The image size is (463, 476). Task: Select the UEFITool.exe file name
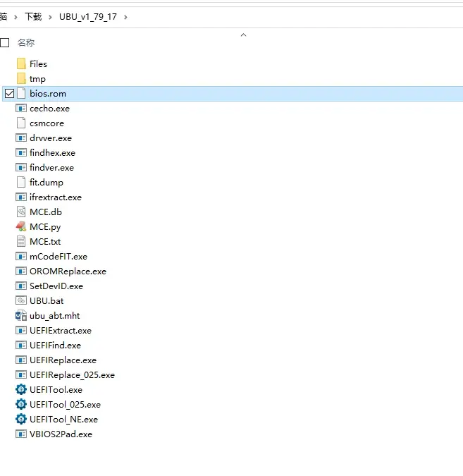[x=56, y=390]
